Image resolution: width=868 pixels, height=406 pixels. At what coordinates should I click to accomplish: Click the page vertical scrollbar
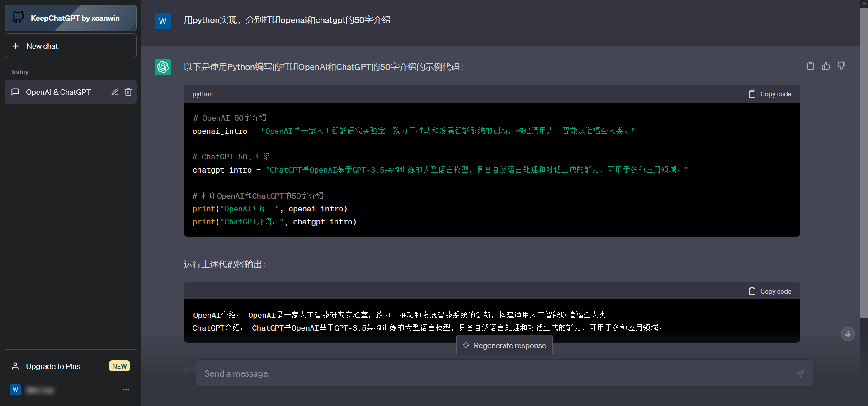864,163
